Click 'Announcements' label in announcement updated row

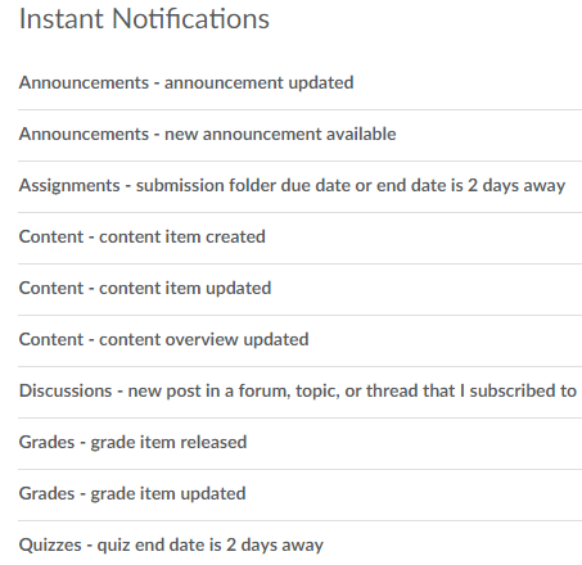[84, 82]
